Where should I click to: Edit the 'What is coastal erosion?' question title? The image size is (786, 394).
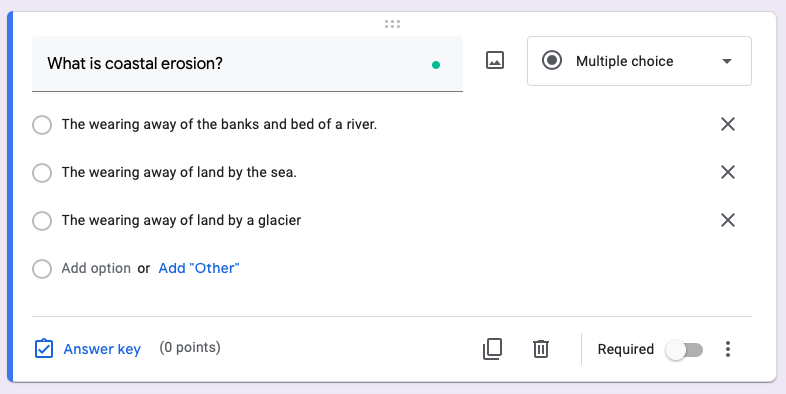coord(247,64)
